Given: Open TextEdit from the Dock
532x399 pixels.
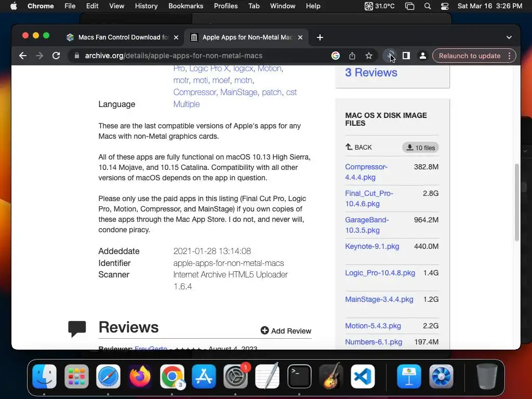Looking at the screenshot, I should pos(268,376).
